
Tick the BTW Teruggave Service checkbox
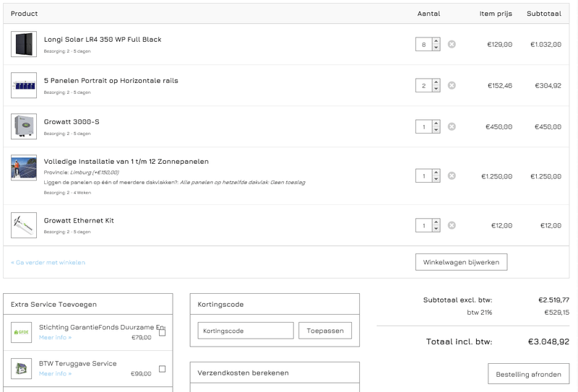162,369
